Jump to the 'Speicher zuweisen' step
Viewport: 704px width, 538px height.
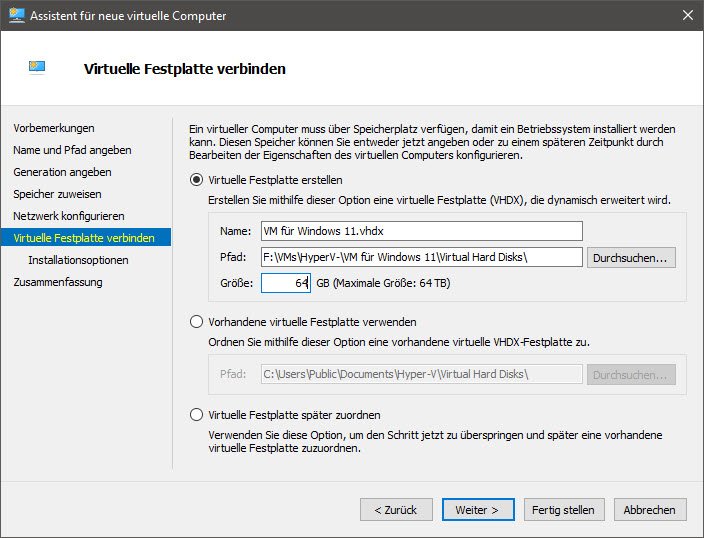(x=57, y=194)
